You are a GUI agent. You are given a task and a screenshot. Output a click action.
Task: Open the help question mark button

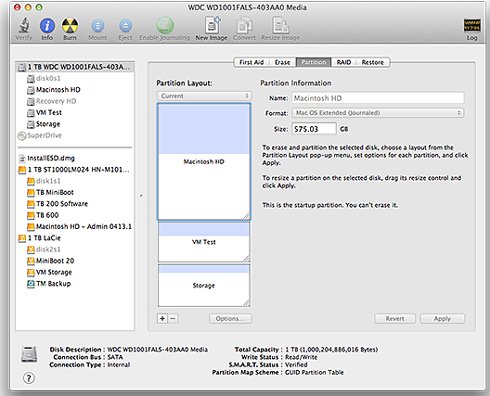click(x=29, y=378)
